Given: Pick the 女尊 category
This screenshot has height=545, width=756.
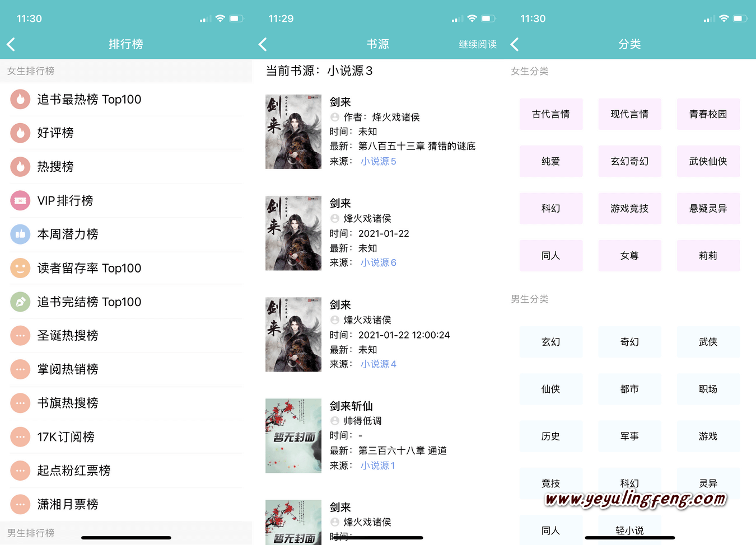Looking at the screenshot, I should point(629,256).
